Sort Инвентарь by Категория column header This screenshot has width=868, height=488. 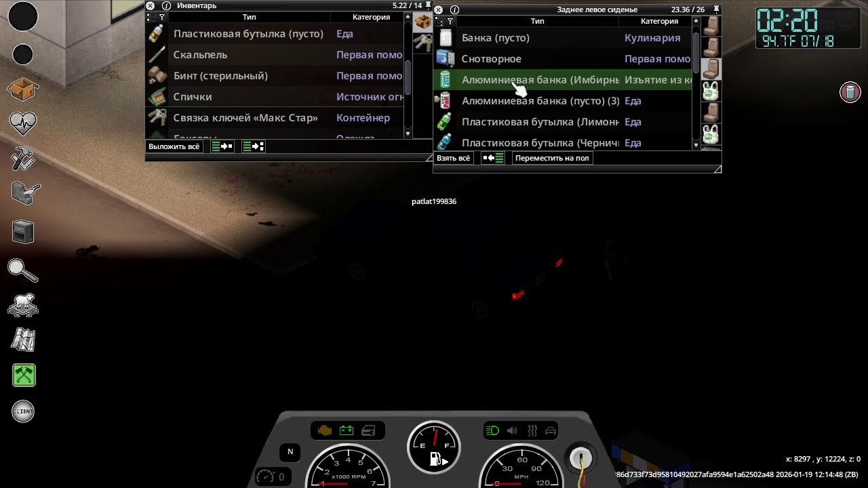pos(371,17)
